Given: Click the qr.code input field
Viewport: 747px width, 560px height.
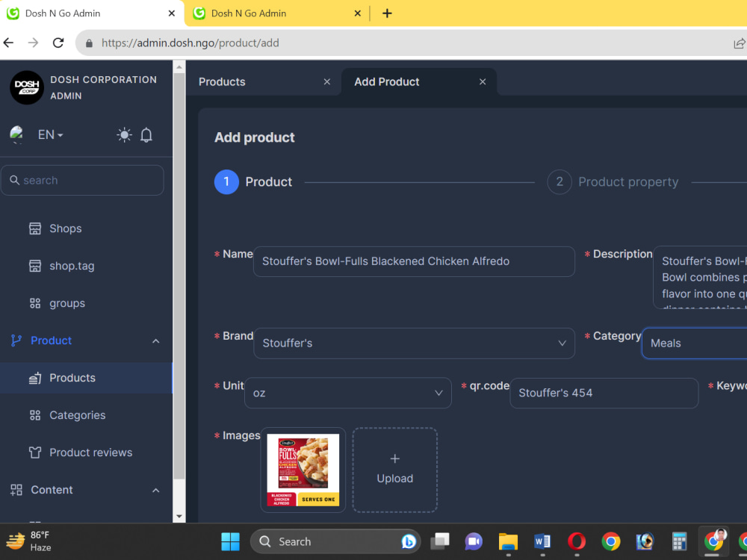Looking at the screenshot, I should click(x=604, y=393).
